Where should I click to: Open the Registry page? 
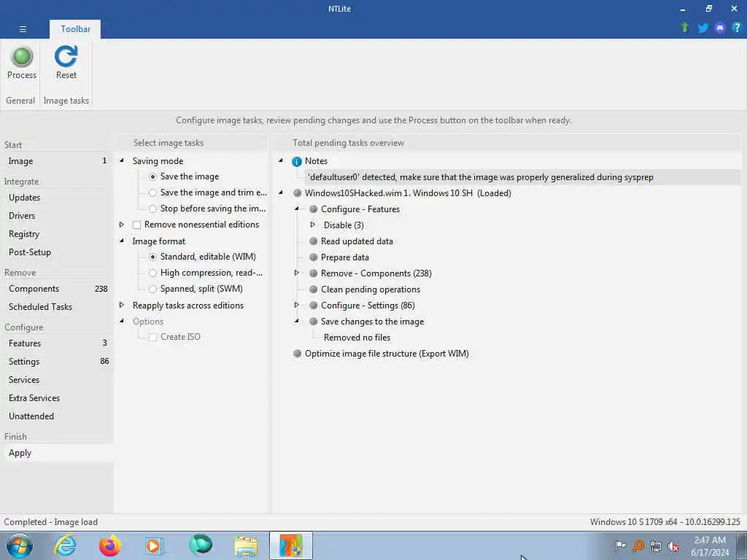[x=57, y=234]
